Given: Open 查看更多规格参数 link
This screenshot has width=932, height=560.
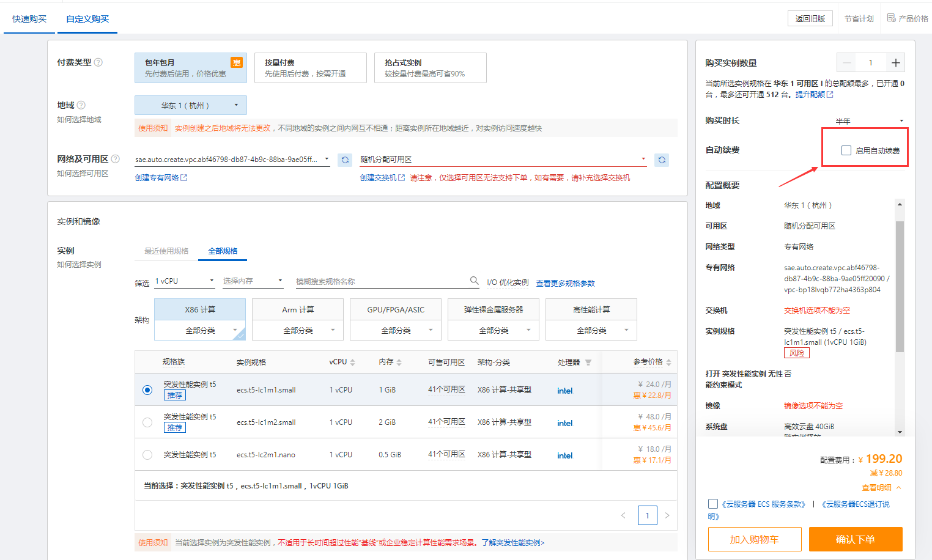Looking at the screenshot, I should pyautogui.click(x=565, y=283).
